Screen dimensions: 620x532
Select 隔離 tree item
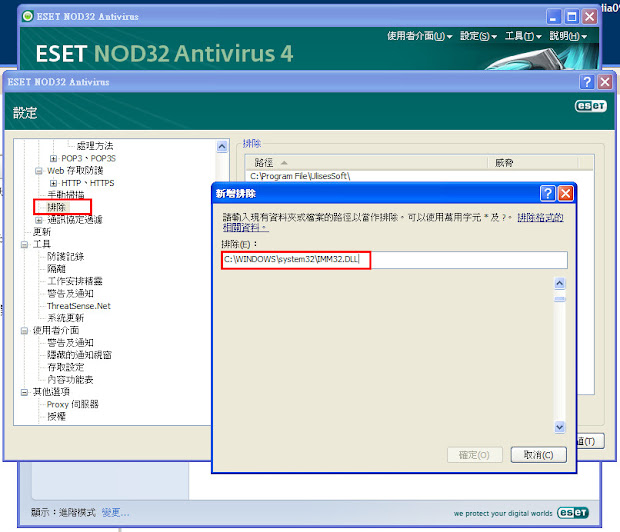click(x=56, y=269)
